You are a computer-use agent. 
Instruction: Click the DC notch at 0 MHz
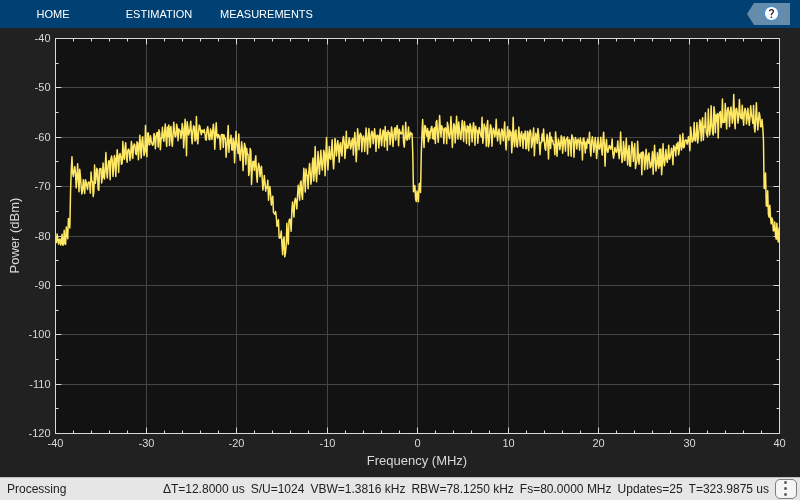point(417,196)
